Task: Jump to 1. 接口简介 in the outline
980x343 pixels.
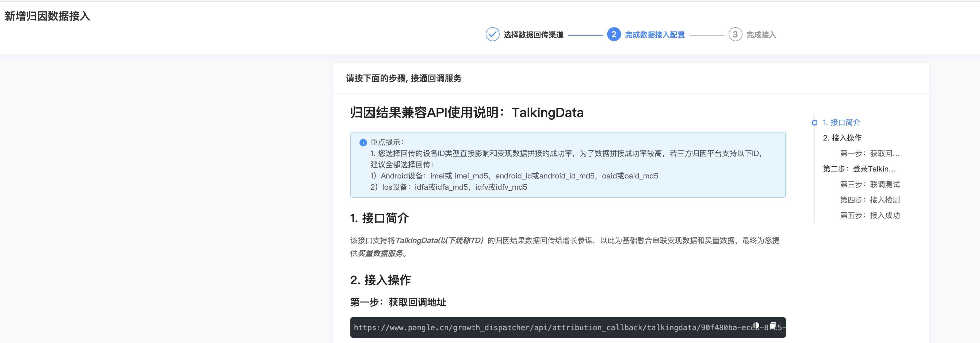Action: click(x=841, y=122)
